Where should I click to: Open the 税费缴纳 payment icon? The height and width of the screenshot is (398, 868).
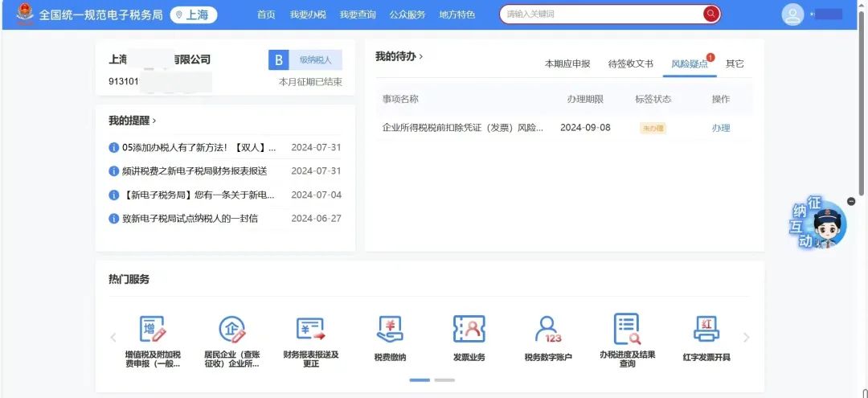390,330
